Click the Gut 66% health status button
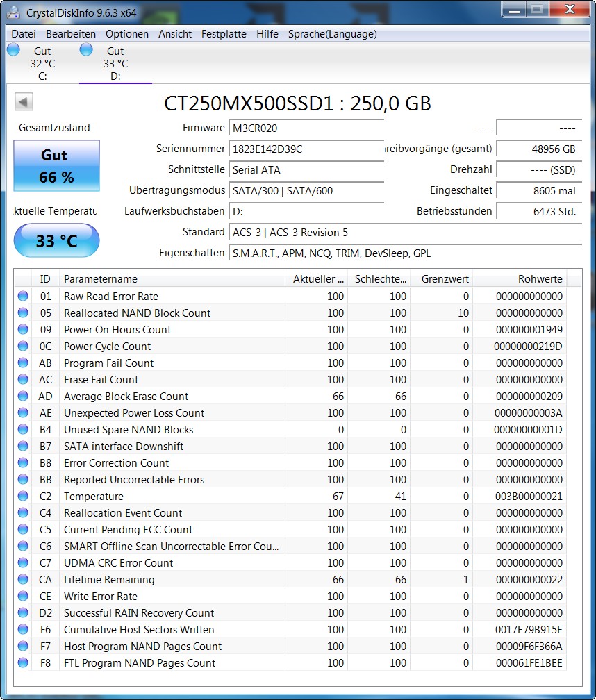 click(x=56, y=165)
